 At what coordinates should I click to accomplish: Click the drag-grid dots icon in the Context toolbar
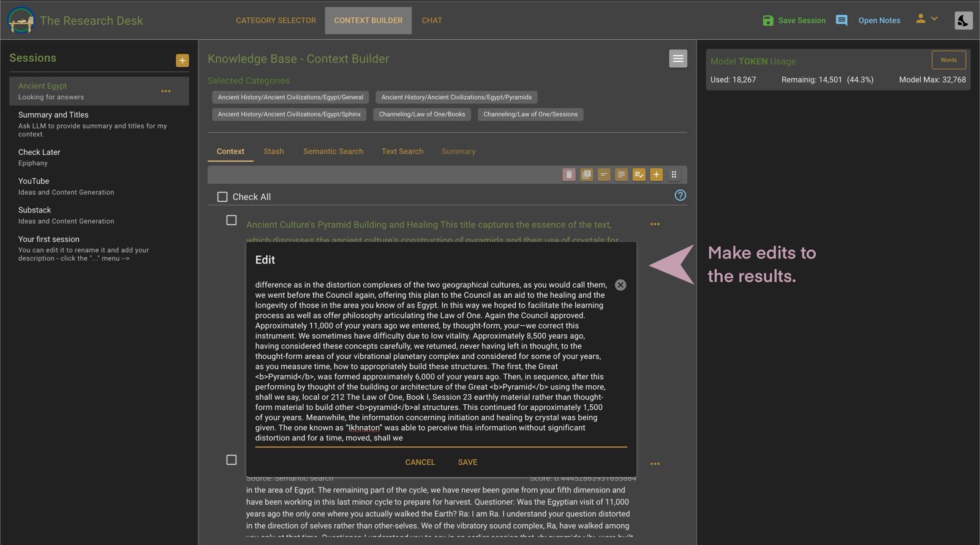point(674,175)
